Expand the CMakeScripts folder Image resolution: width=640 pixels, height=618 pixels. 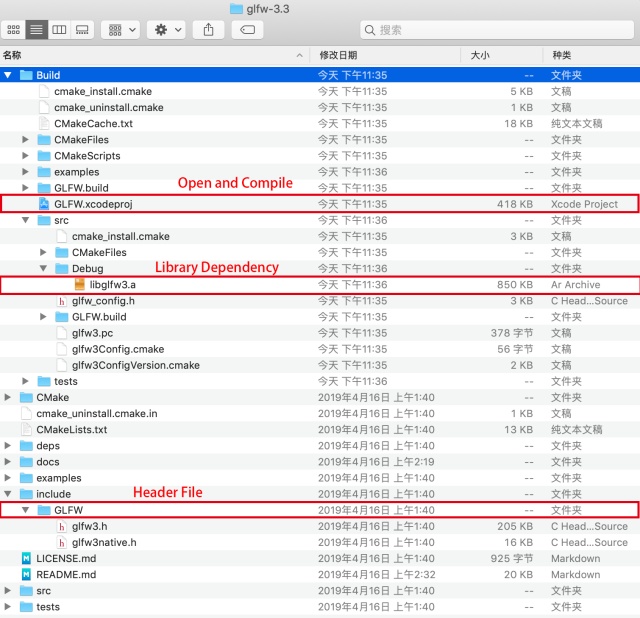(x=25, y=156)
